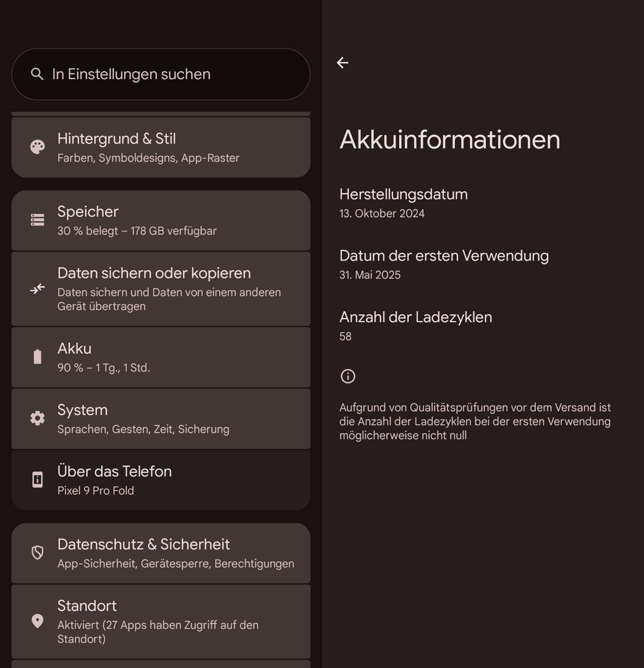Click the Standort location pin icon
Image resolution: width=644 pixels, height=668 pixels.
tap(38, 621)
